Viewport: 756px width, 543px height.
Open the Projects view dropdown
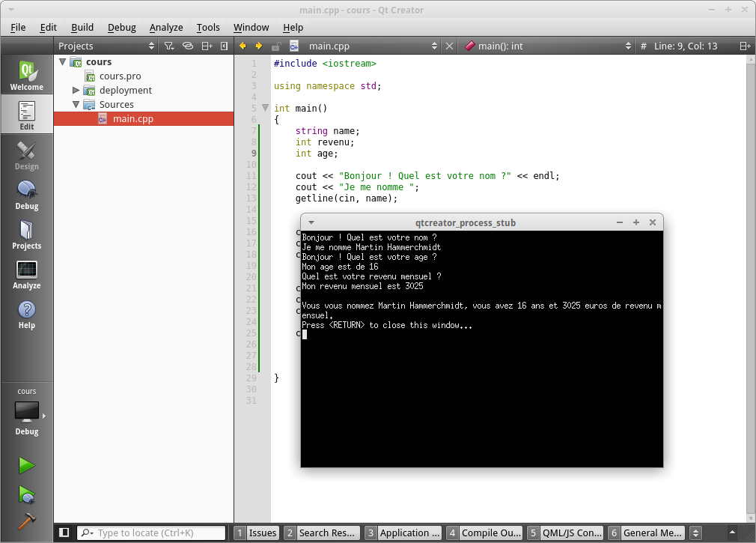click(106, 46)
